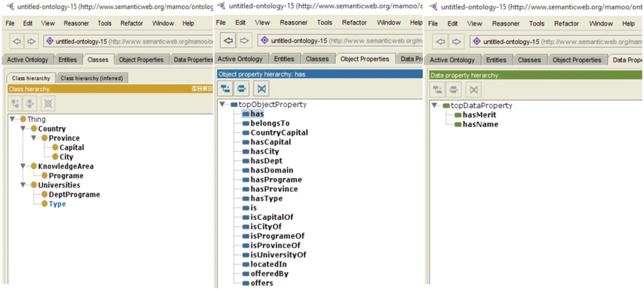The height and width of the screenshot is (290, 644).
Task: Add subclass icon in Class hierarchy toolbar
Action: click(x=15, y=104)
